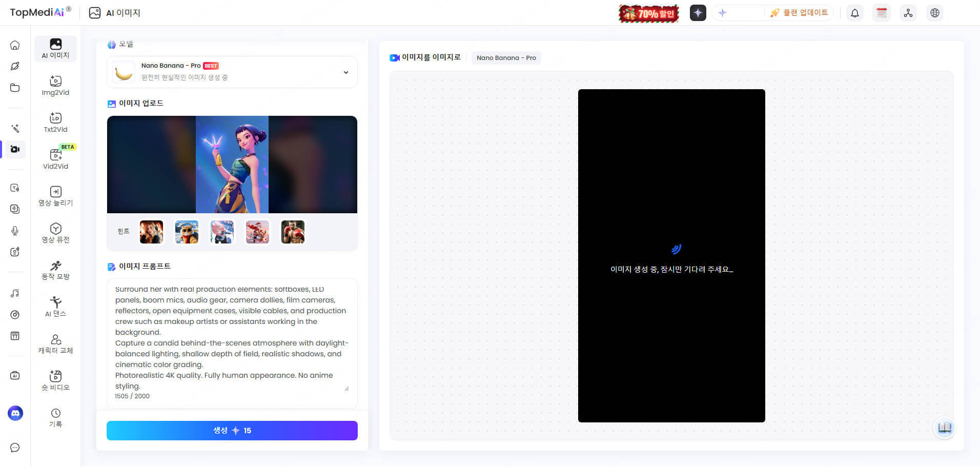Image resolution: width=980 pixels, height=467 pixels.
Task: Select the Vid2Vid beta tool
Action: [55, 159]
